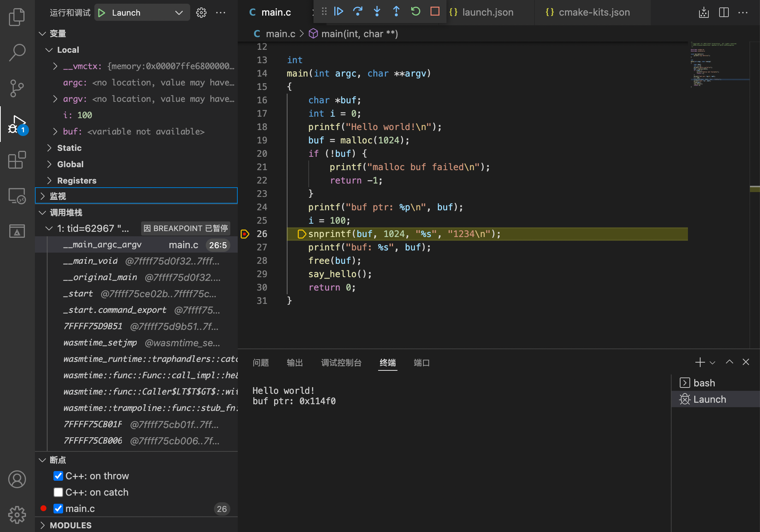Click the Step Into debug icon

tap(377, 11)
